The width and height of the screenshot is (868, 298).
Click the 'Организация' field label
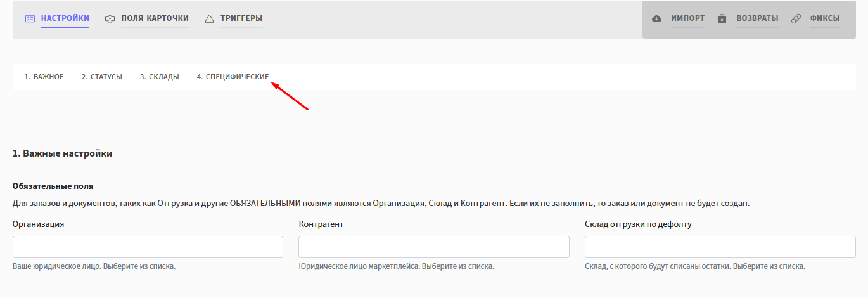coord(38,224)
